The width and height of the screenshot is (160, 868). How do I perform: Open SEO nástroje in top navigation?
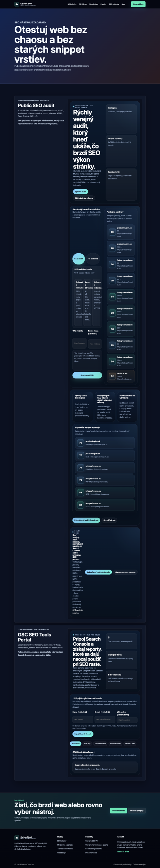pyautogui.click(x=114, y=4)
